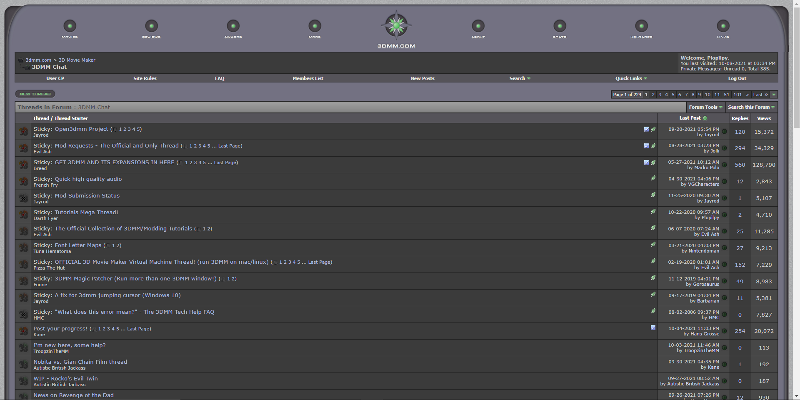The height and width of the screenshot is (400, 800).
Task: Open the FAQ navbar item
Action: [219, 79]
